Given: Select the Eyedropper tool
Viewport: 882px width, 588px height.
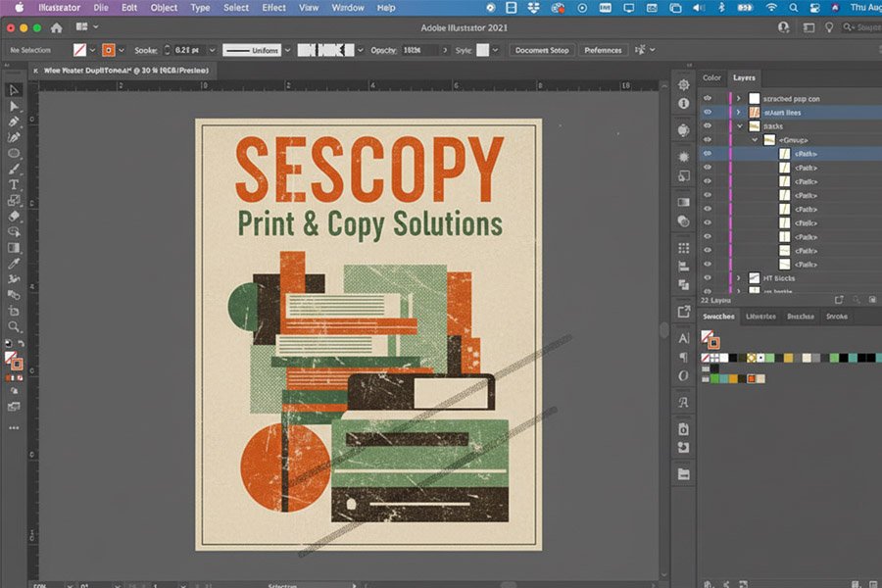Looking at the screenshot, I should tap(14, 264).
